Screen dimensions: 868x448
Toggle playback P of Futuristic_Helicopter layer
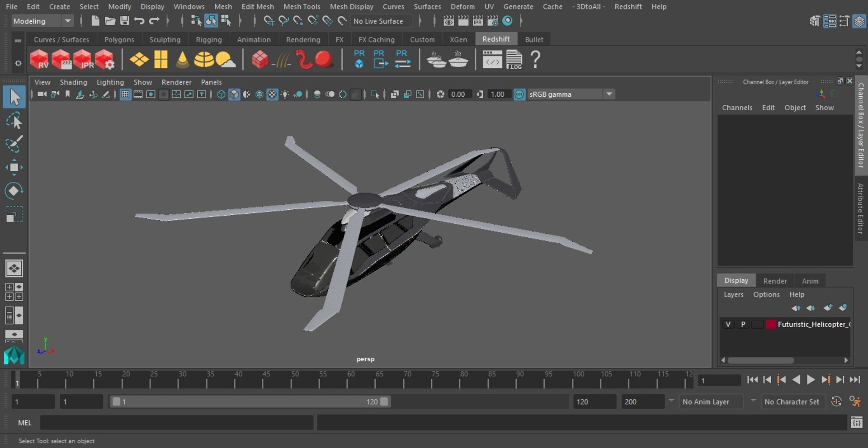[743, 324]
